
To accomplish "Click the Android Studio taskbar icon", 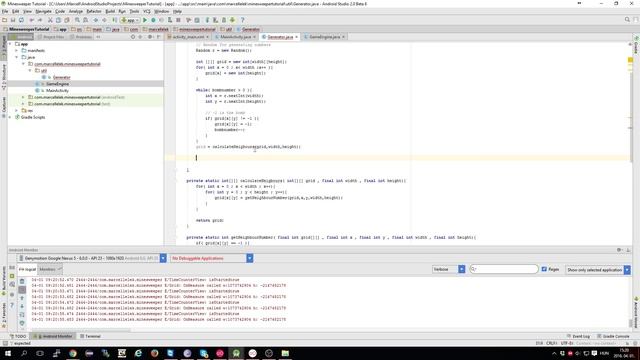I will click(236, 353).
